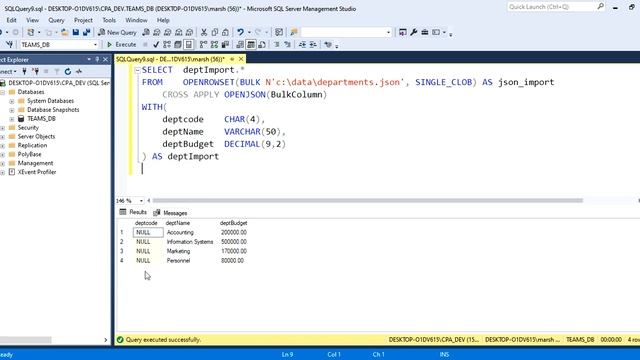640x360 pixels.
Task: Open the TEAMS_DB database dropdown
Action: click(x=95, y=44)
